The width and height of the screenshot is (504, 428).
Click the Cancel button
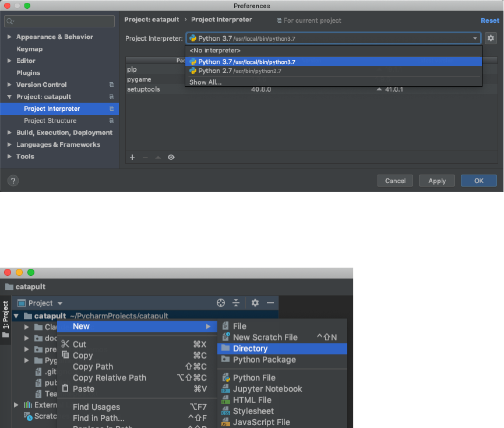coord(395,181)
